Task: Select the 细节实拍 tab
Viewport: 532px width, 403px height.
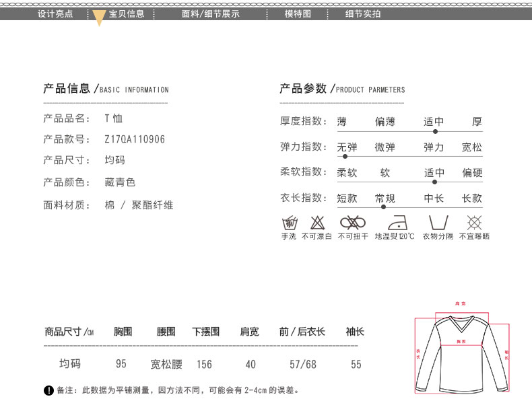Action: [x=363, y=13]
